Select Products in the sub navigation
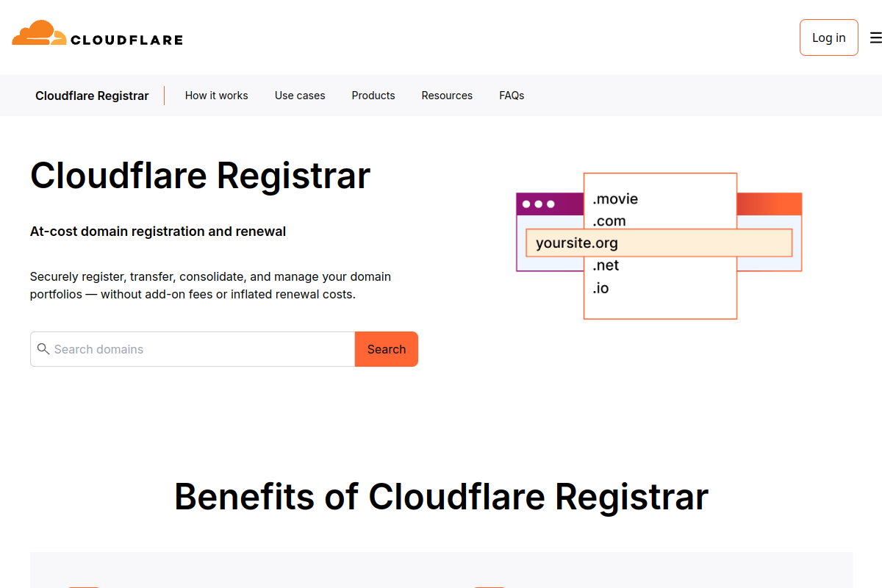Image resolution: width=882 pixels, height=588 pixels. [x=373, y=96]
